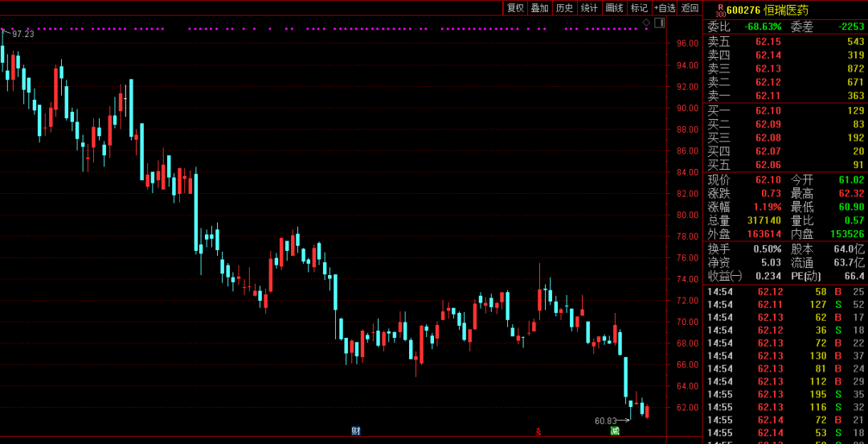868x444 pixels.
Task: Click the 60.83 low price label
Action: click(605, 421)
